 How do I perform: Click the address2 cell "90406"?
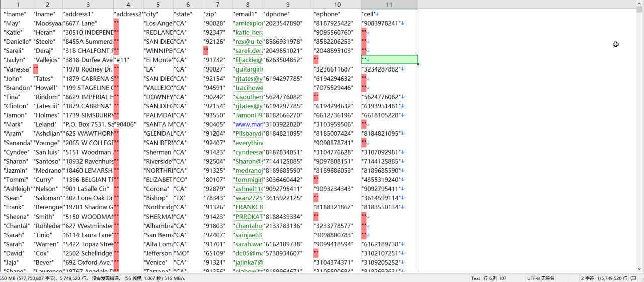tap(128, 124)
